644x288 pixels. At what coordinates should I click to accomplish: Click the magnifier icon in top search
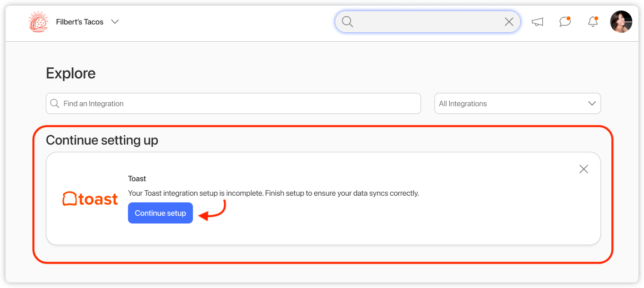point(348,22)
